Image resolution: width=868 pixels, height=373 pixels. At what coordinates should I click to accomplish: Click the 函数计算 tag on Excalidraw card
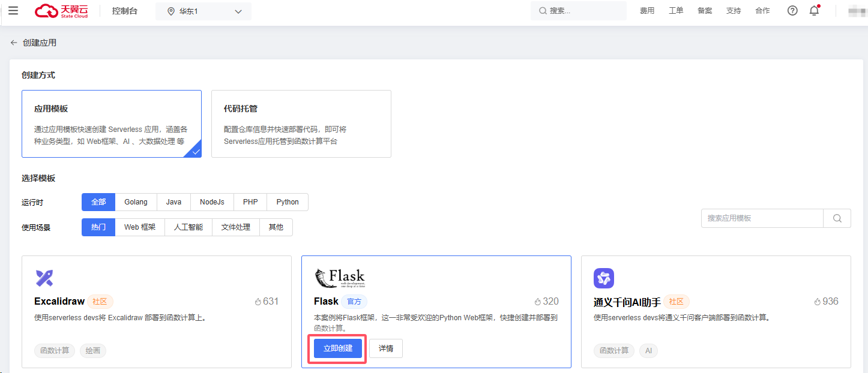point(55,350)
